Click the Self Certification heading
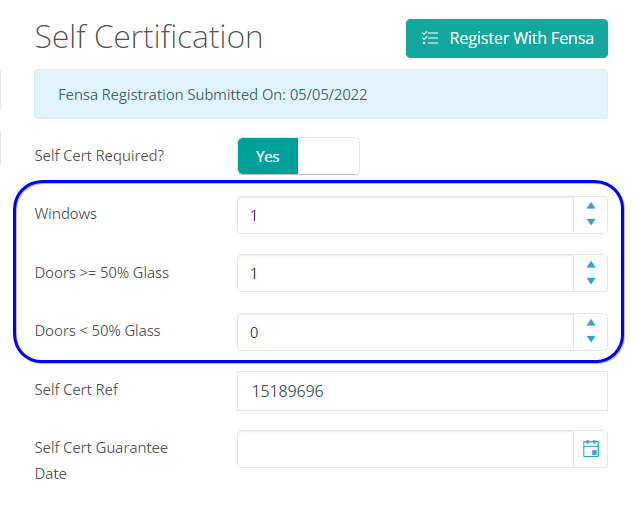This screenshot has height=513, width=636. point(149,37)
